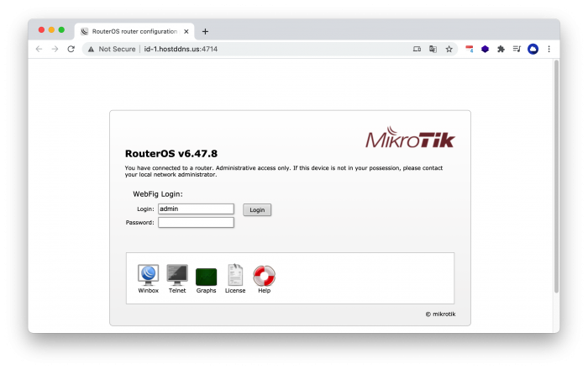Viewport: 588px width, 370px height.
Task: Go back with browser back arrow
Action: click(39, 49)
